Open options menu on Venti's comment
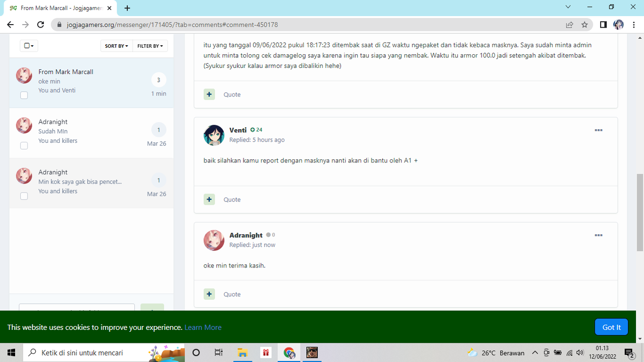644x362 pixels. point(598,130)
